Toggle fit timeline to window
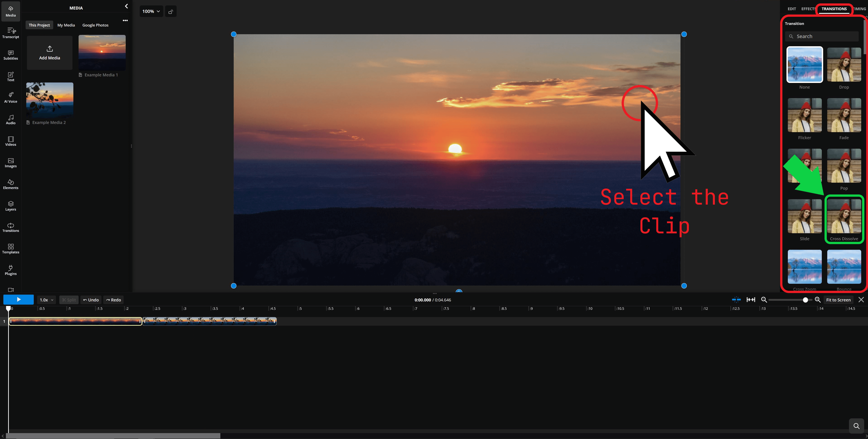Viewport: 868px width, 439px height. click(751, 299)
